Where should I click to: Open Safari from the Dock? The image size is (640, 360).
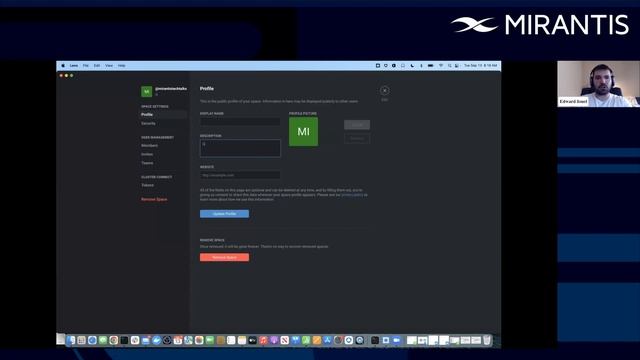92,340
